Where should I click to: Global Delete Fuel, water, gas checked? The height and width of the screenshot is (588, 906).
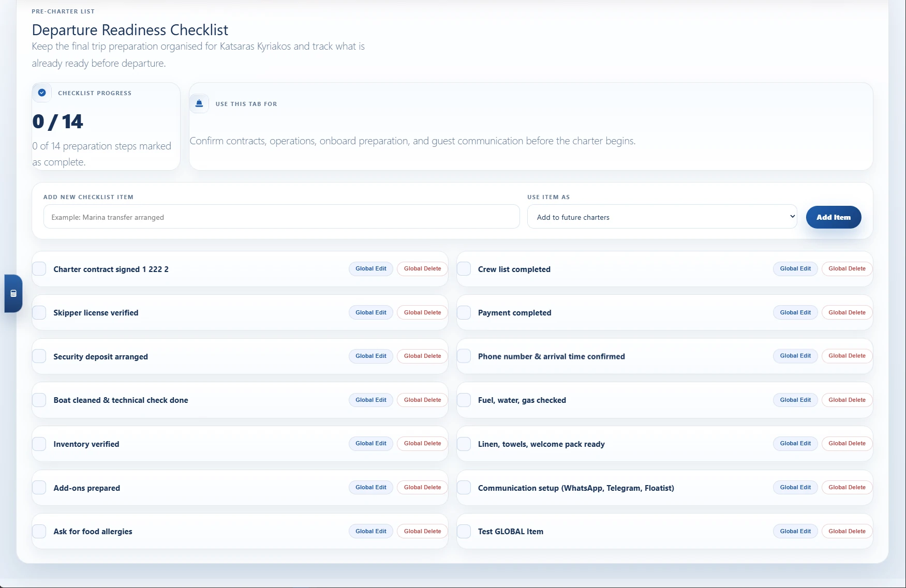point(847,400)
